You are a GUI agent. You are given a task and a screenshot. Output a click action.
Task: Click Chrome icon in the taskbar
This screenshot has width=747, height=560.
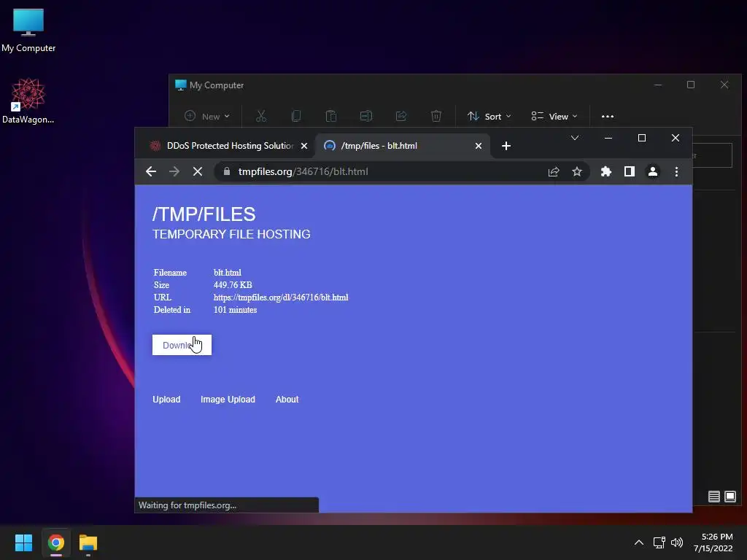56,542
